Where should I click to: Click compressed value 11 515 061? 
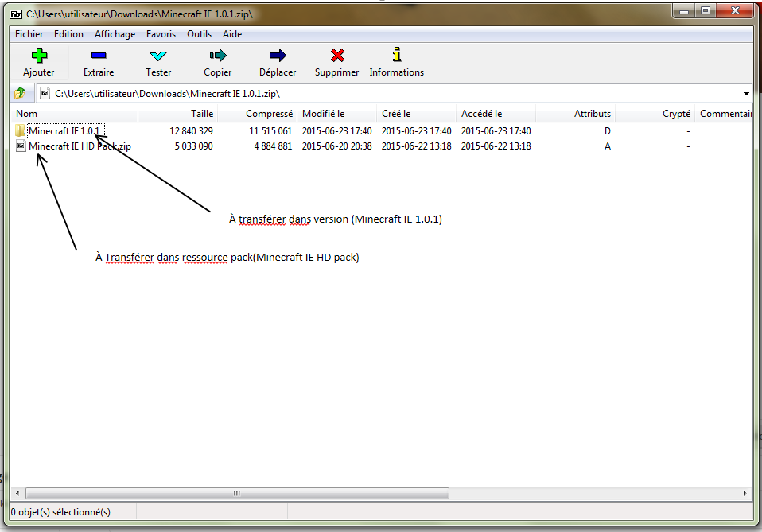coord(270,130)
